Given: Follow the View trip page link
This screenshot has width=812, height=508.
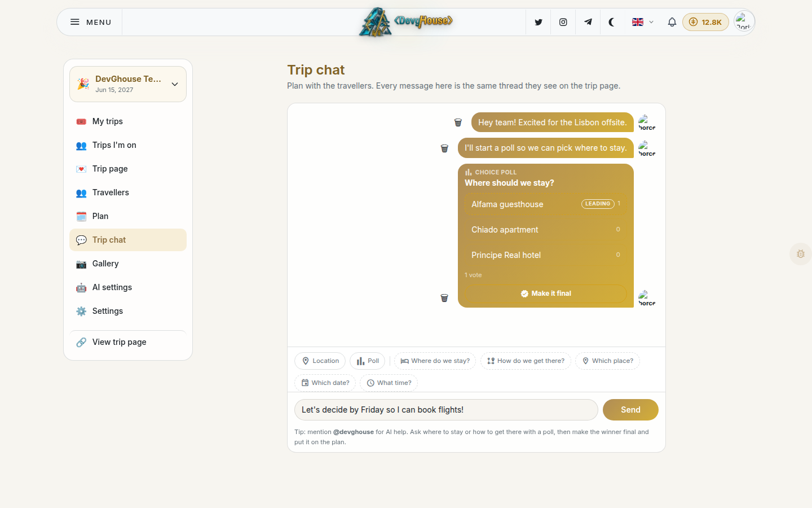Looking at the screenshot, I should 128,342.
